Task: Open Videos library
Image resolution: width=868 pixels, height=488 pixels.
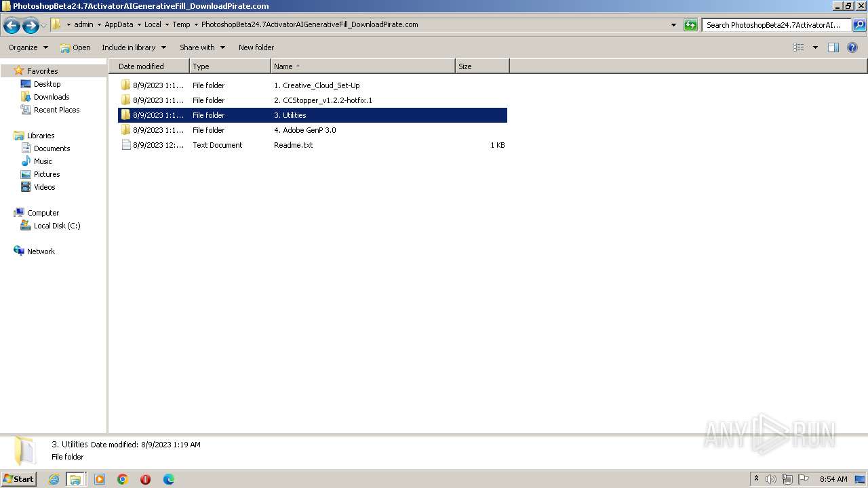Action: click(44, 187)
